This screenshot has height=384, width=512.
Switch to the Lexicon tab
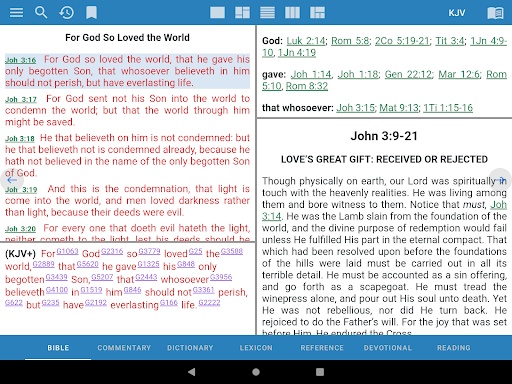coord(256,348)
